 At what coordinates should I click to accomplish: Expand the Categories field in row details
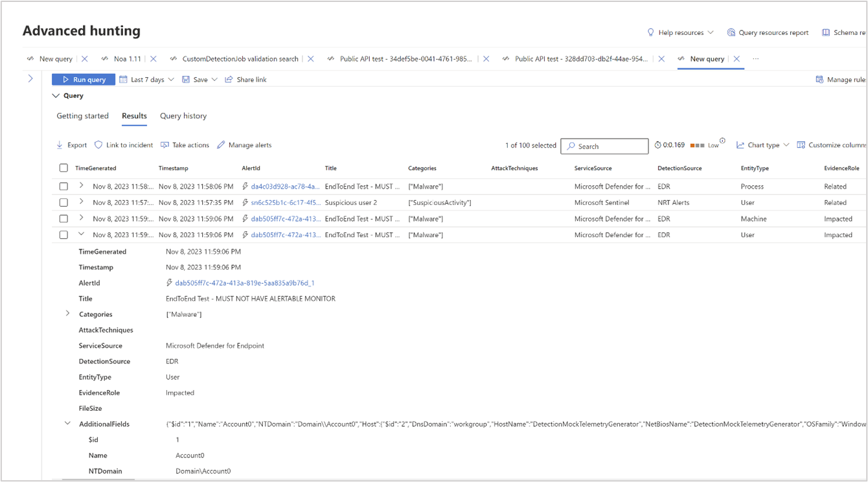[67, 314]
